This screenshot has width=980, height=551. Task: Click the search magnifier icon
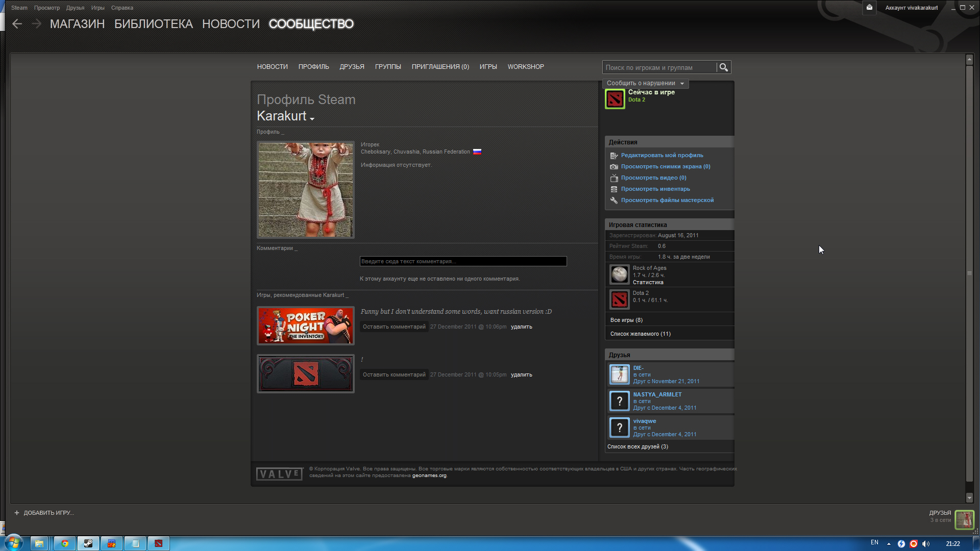[x=723, y=67]
